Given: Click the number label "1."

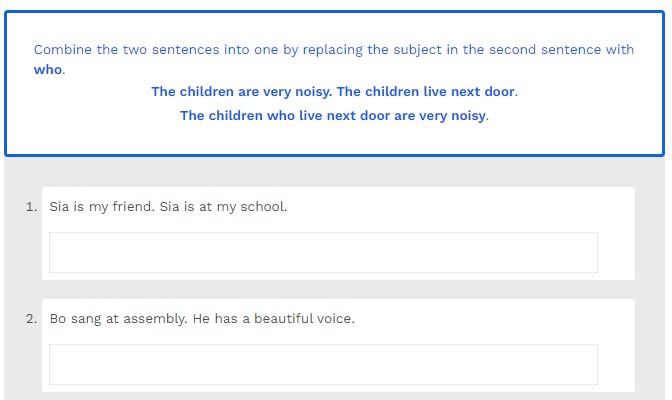Looking at the screenshot, I should click(x=32, y=207).
